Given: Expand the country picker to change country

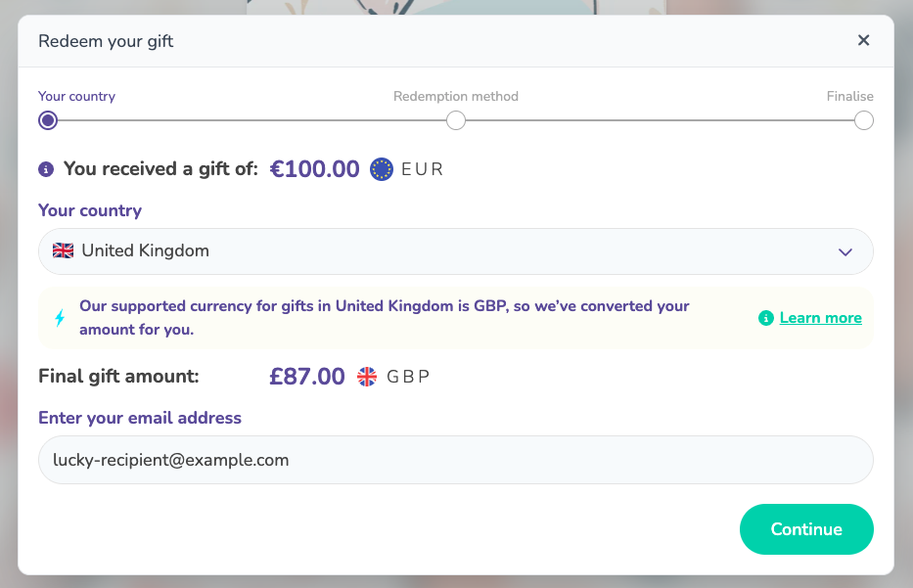Looking at the screenshot, I should tap(455, 250).
